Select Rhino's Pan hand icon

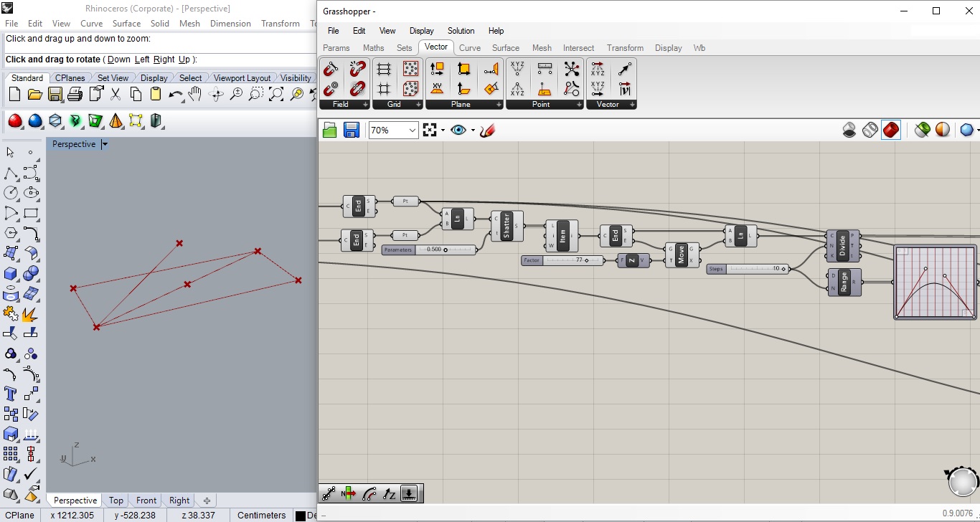(x=195, y=94)
